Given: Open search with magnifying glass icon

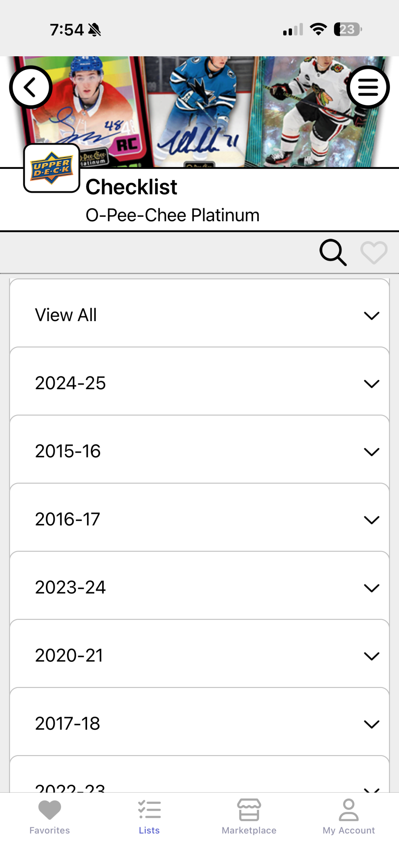Looking at the screenshot, I should tap(333, 252).
